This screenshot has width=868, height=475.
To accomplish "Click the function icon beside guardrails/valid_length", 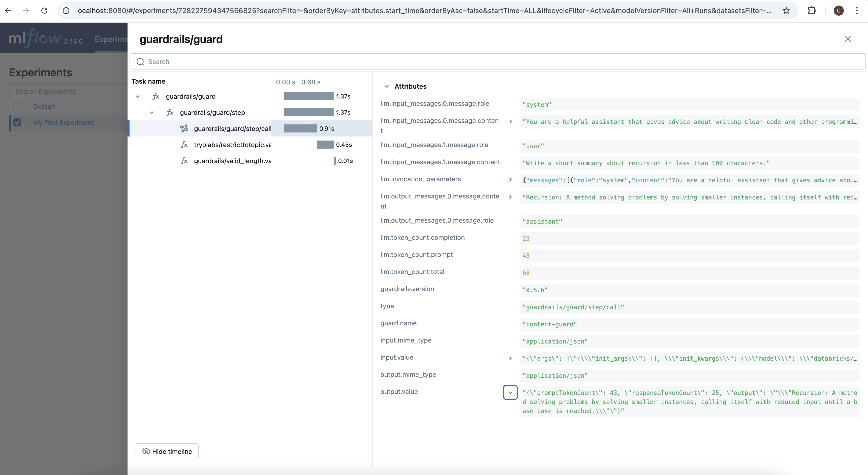I will pyautogui.click(x=184, y=161).
